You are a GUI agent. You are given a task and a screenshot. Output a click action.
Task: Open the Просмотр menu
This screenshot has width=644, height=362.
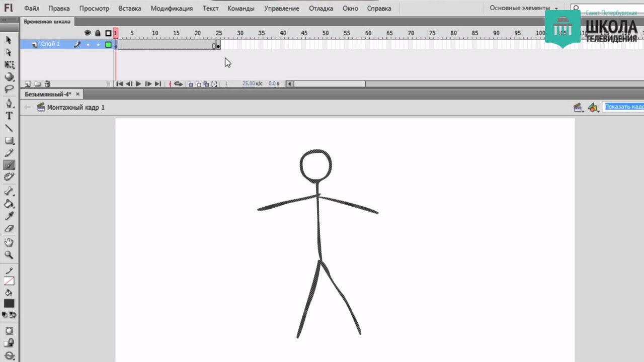click(x=94, y=9)
